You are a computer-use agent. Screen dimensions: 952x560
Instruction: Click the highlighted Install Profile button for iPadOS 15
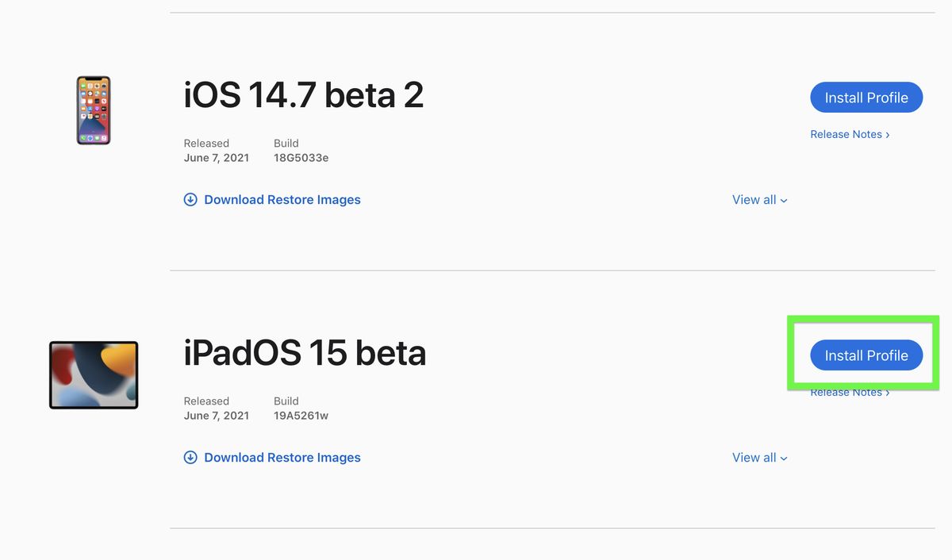[x=866, y=355]
